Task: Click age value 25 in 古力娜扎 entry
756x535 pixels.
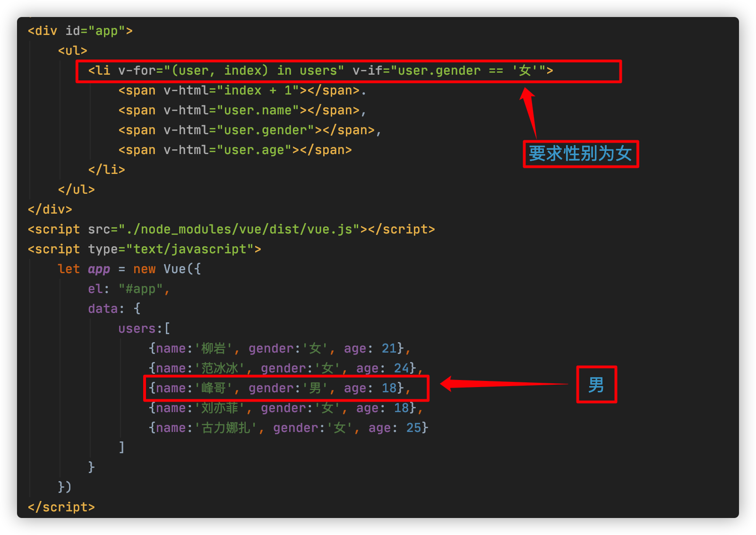Action: pyautogui.click(x=414, y=428)
